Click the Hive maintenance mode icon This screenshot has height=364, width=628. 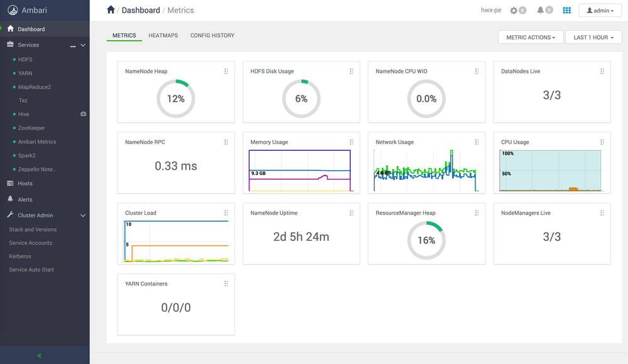(x=84, y=114)
